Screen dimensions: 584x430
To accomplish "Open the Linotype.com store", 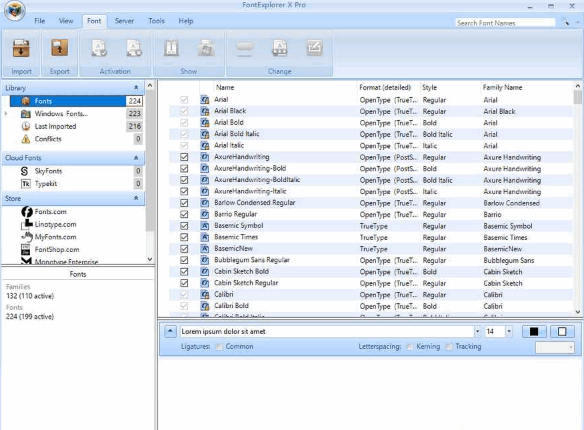I will [x=55, y=224].
